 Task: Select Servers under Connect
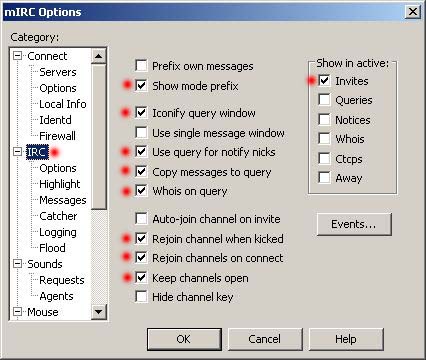(58, 72)
